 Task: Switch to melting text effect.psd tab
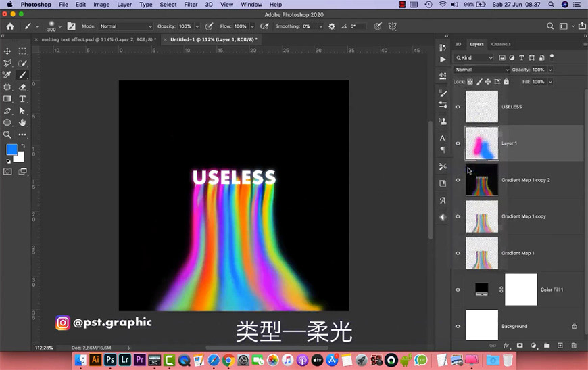(99, 39)
